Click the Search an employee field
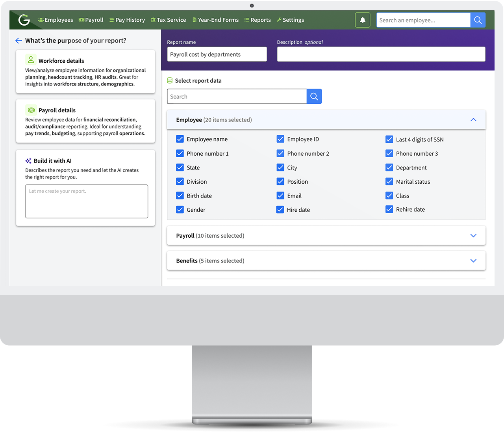 (423, 20)
